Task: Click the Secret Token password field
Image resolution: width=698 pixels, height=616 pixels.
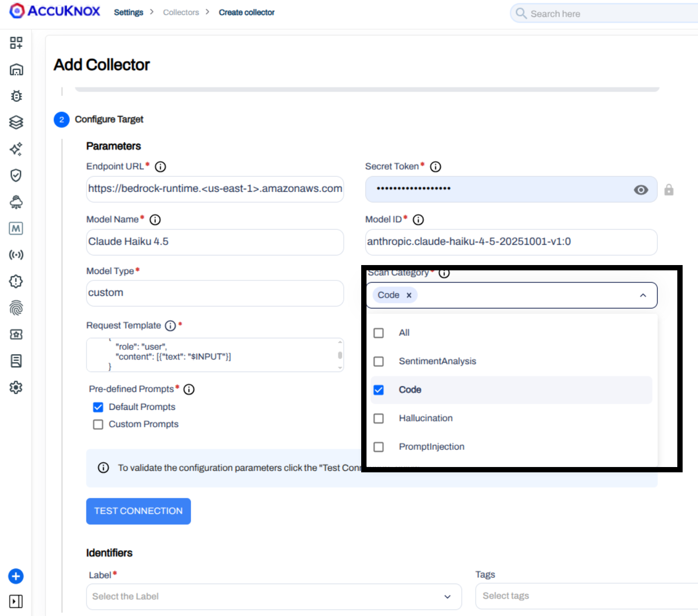Action: [x=511, y=189]
